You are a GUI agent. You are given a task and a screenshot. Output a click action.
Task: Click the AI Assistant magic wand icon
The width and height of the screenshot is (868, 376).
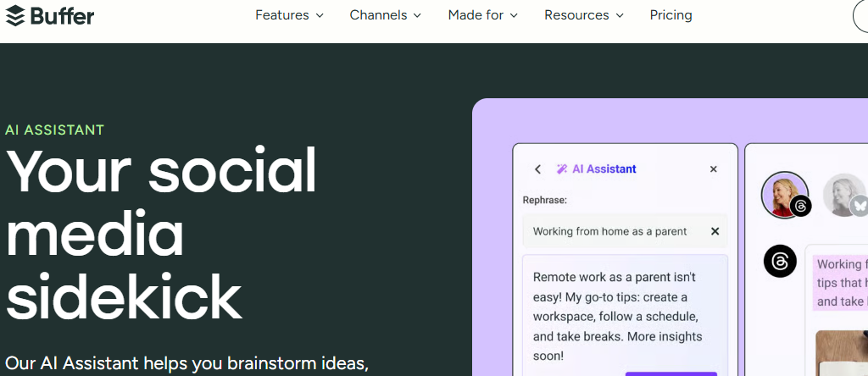point(562,169)
